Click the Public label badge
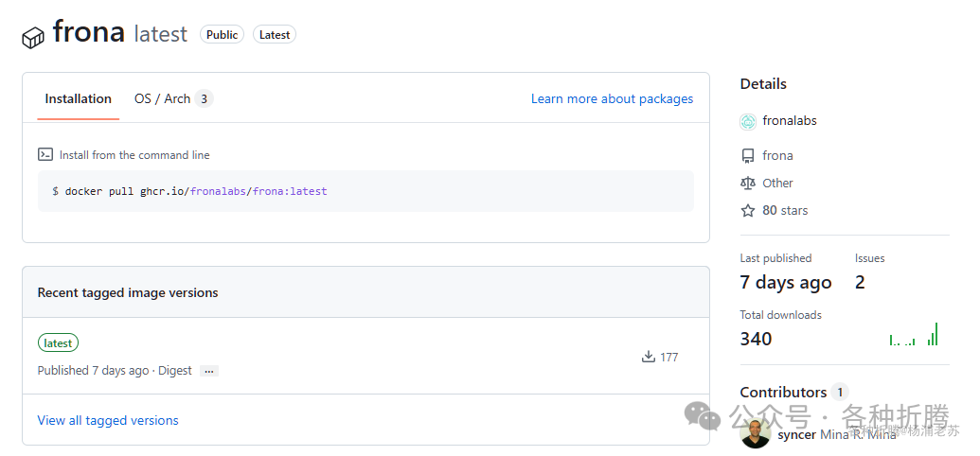 click(222, 35)
